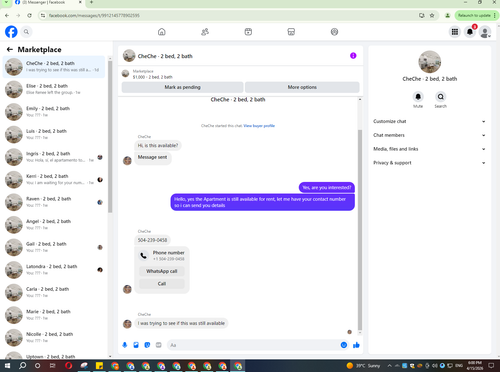Open the taskbar weather widget
Viewport: 500px width, 372px height.
point(363,366)
